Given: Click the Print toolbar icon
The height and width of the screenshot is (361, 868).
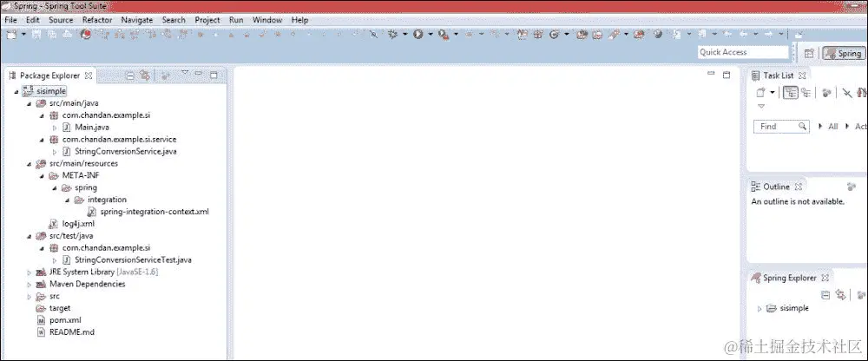Looking at the screenshot, I should pyautogui.click(x=68, y=35).
